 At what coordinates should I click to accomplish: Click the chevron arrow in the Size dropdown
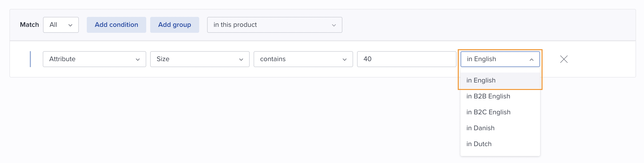click(x=241, y=59)
